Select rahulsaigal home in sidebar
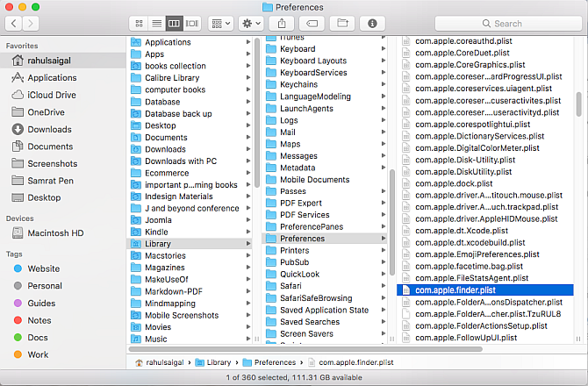 click(63, 61)
